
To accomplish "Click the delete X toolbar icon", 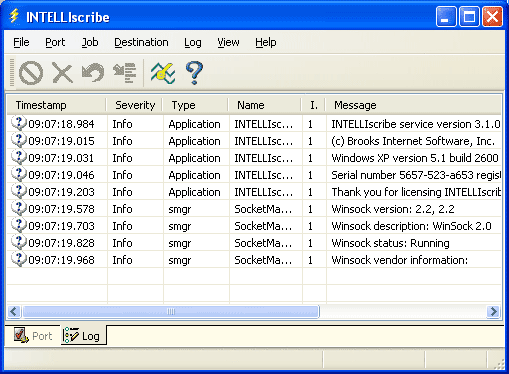I will [62, 73].
